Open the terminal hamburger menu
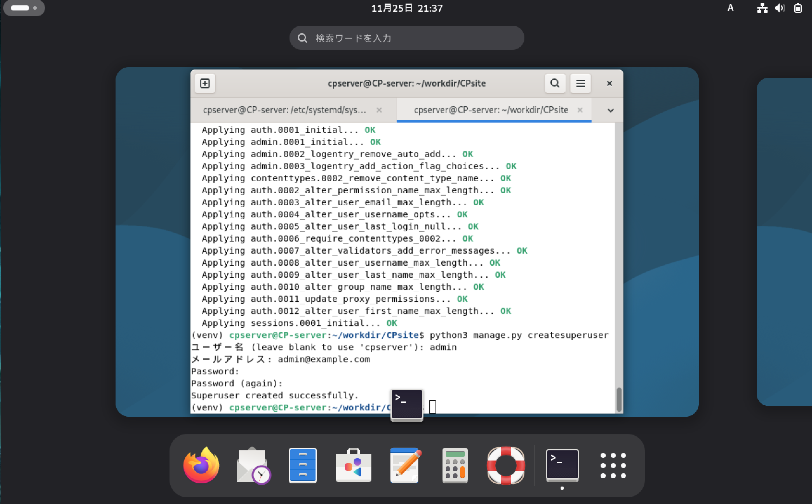Screen dimensions: 812x504 (x=580, y=83)
